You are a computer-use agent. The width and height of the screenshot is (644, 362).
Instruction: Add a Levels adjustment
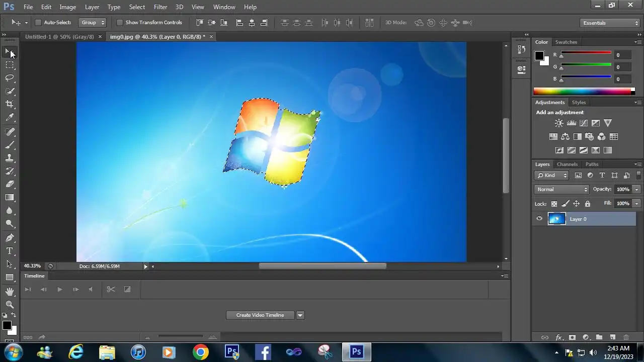pos(571,123)
